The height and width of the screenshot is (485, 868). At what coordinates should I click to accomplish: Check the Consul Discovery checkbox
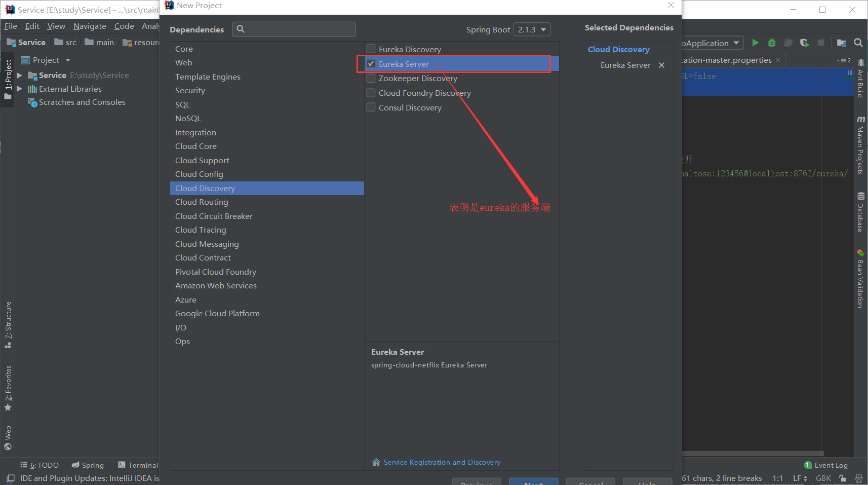[x=371, y=107]
